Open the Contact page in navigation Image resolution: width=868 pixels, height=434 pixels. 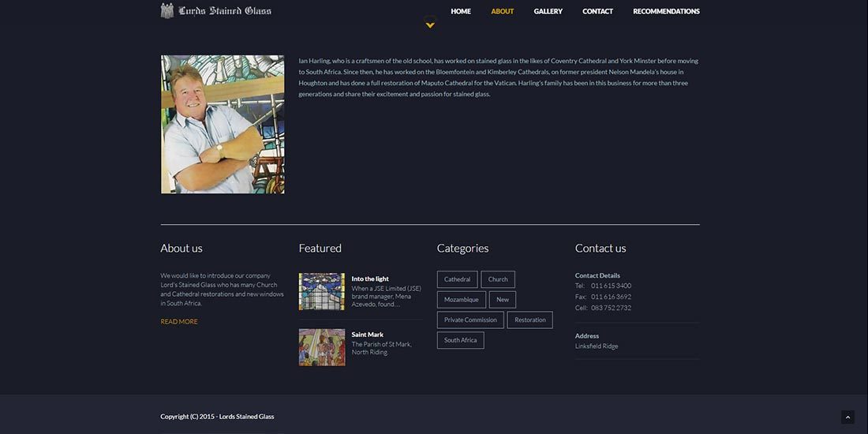[597, 11]
